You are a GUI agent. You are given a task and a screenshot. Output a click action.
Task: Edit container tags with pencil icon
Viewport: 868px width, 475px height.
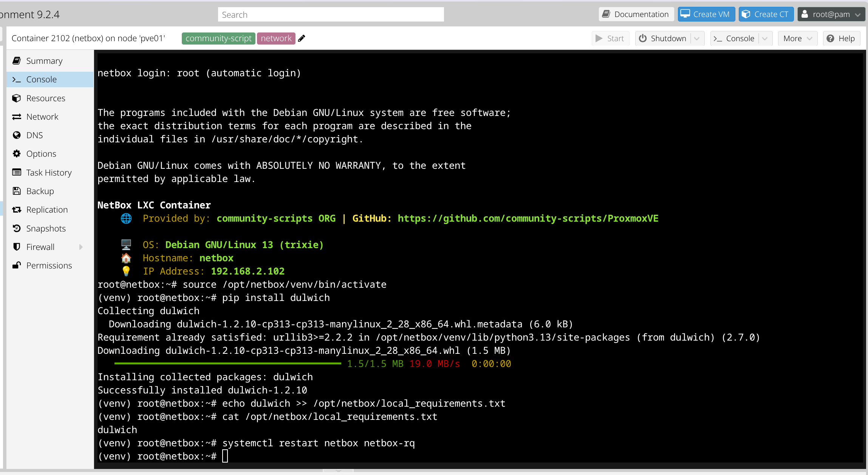click(302, 38)
